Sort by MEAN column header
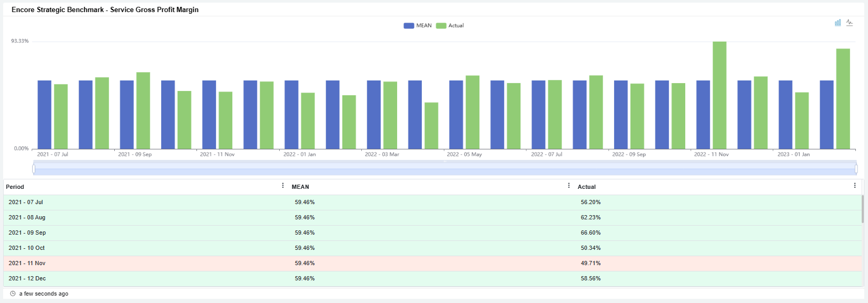Image resolution: width=868 pixels, height=303 pixels. [x=300, y=187]
